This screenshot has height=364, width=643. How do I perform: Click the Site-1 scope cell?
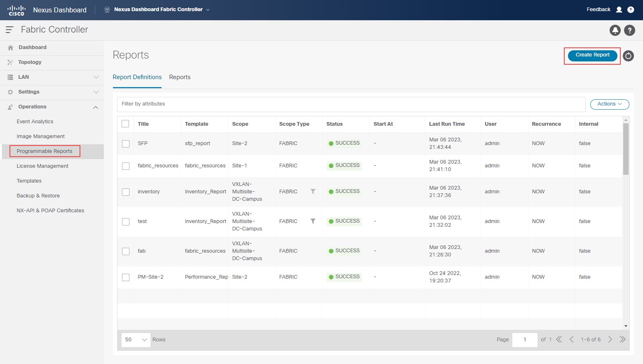coord(239,166)
